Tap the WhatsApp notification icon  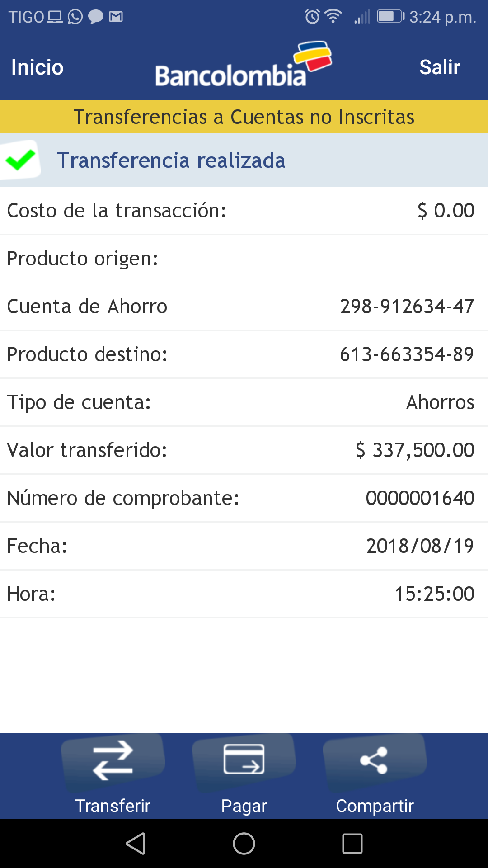point(75,17)
